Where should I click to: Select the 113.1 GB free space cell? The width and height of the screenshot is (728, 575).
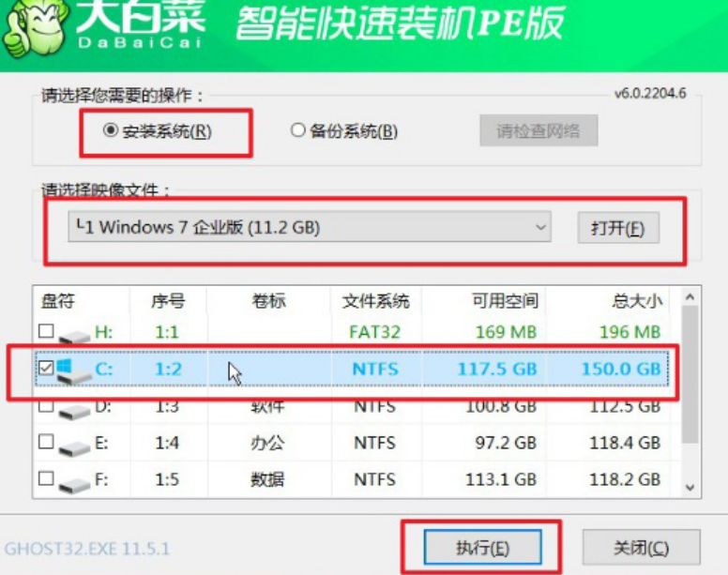[x=501, y=479]
